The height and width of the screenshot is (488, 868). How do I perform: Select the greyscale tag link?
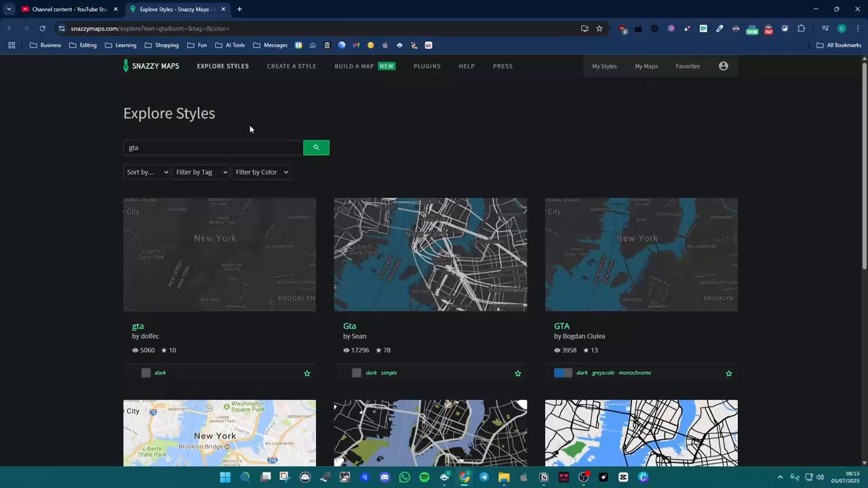coord(603,373)
